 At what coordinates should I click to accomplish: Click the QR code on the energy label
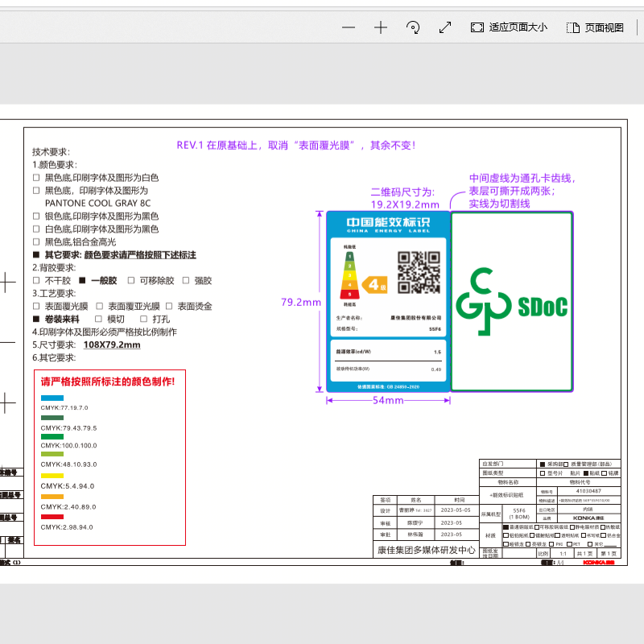point(419,272)
